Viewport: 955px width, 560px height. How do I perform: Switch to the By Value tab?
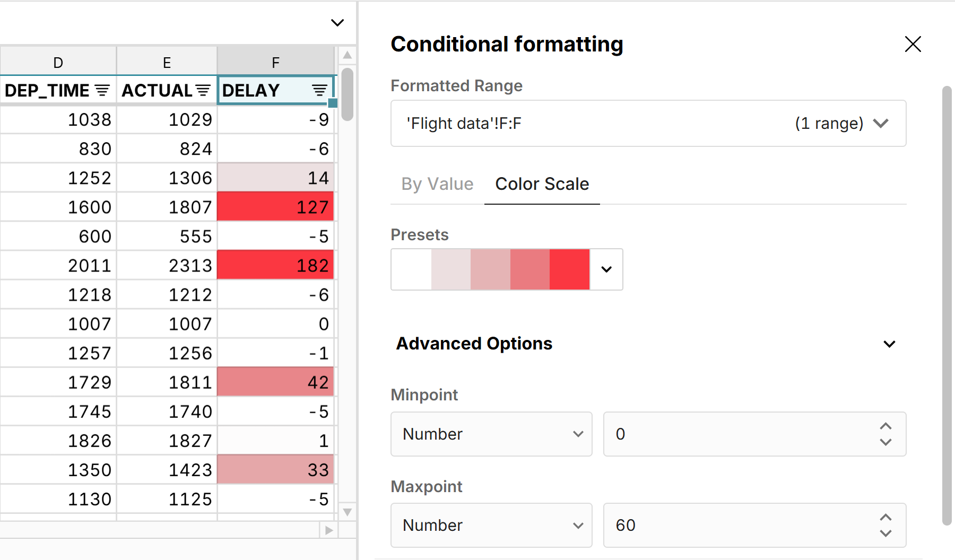coord(437,184)
